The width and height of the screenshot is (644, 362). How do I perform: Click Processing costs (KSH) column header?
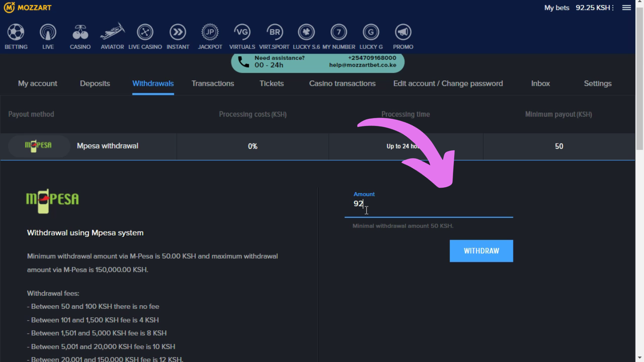[253, 114]
